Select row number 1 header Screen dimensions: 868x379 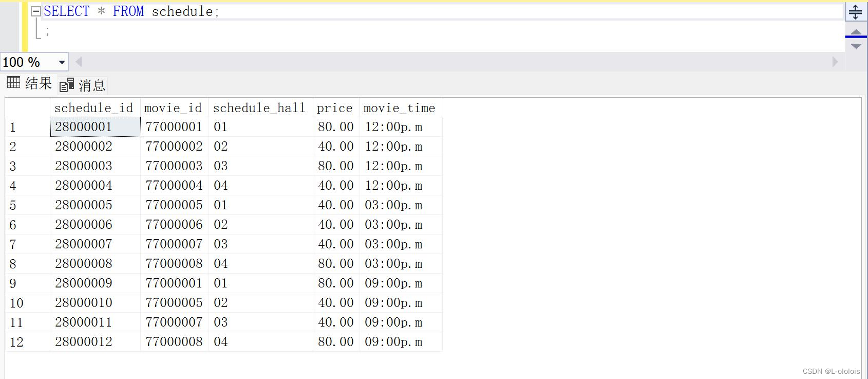tap(28, 127)
